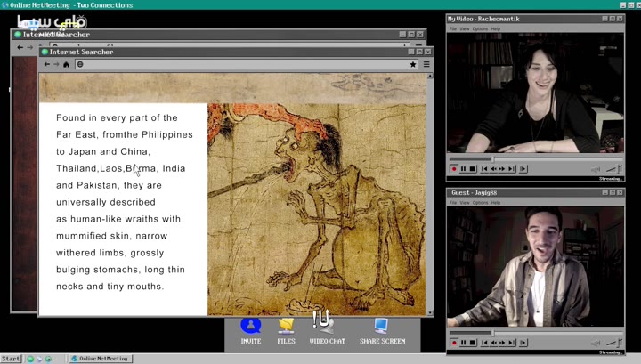Click the text "and Pakistan, they are"
641x364 pixels.
109,185
